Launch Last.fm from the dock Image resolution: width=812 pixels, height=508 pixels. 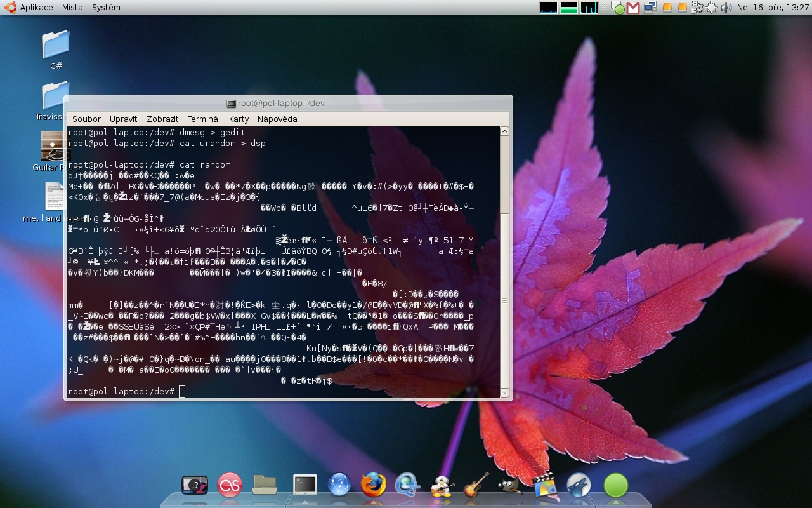(230, 485)
